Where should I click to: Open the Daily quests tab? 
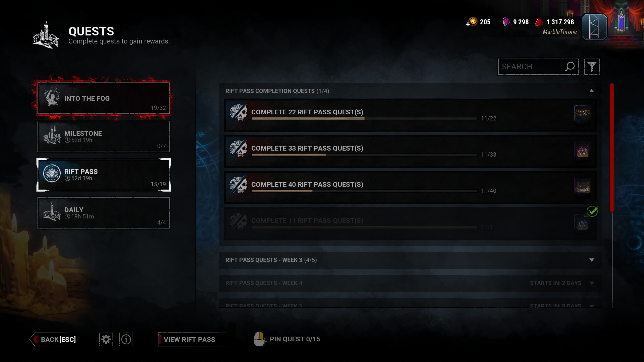pyautogui.click(x=104, y=213)
